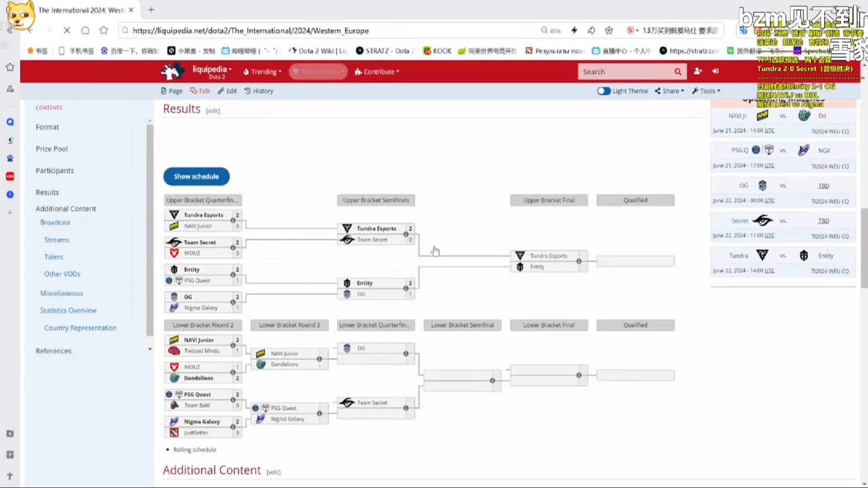
Task: Open the Tools dropdown
Action: pos(706,91)
